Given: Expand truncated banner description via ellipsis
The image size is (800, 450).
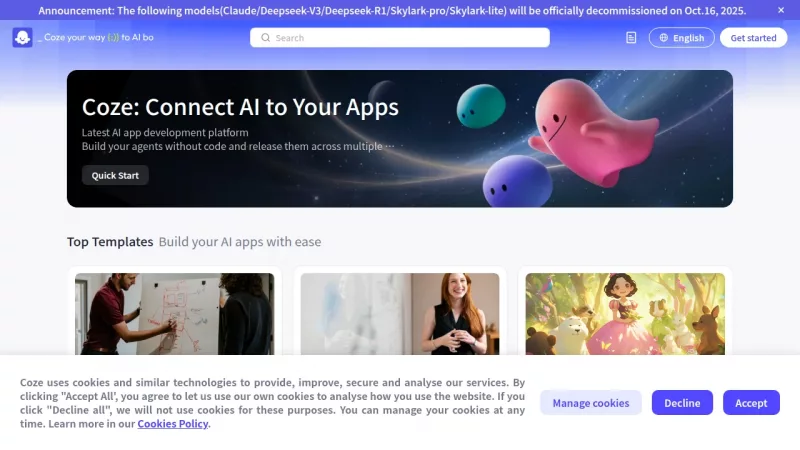Looking at the screenshot, I should coord(390,146).
